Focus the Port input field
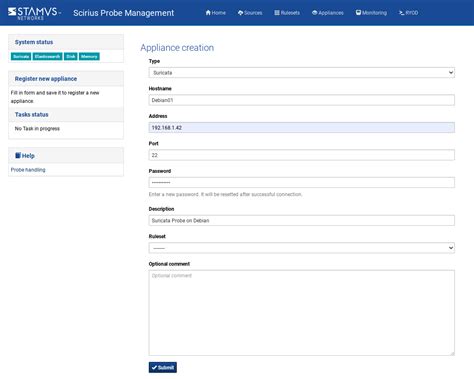 point(302,155)
